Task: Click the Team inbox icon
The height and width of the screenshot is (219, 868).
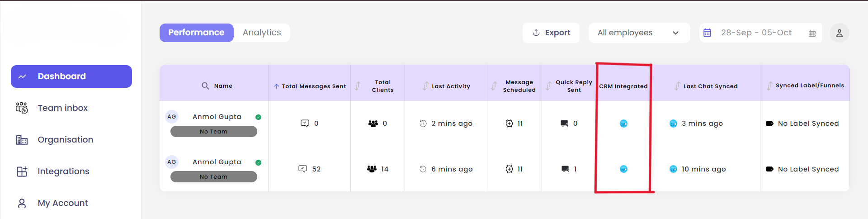Action: point(22,108)
